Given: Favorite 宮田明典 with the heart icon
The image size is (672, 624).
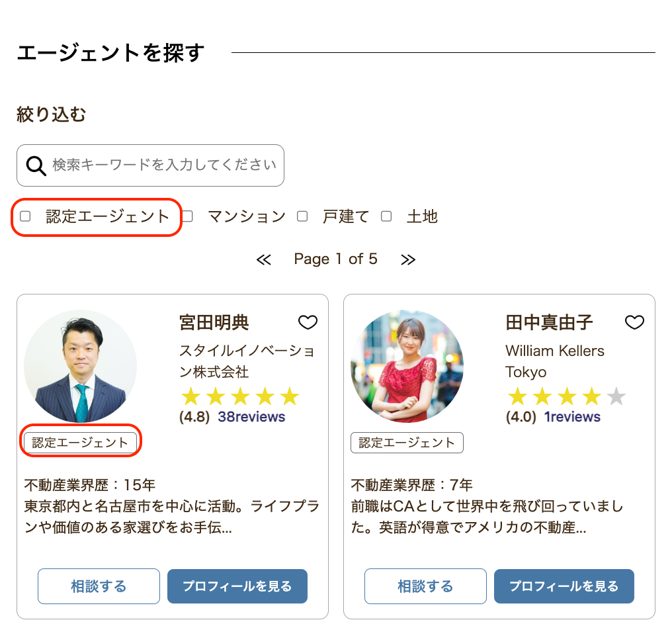Looking at the screenshot, I should pyautogui.click(x=308, y=322).
